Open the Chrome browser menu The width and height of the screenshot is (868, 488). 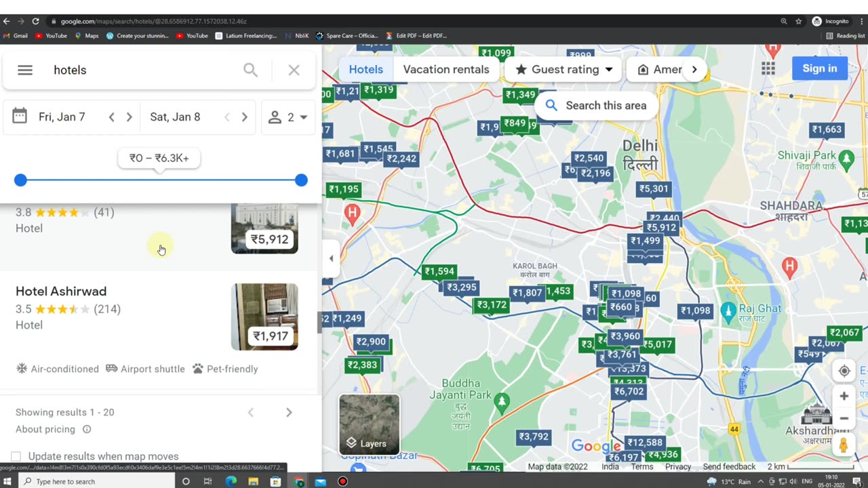tap(861, 21)
